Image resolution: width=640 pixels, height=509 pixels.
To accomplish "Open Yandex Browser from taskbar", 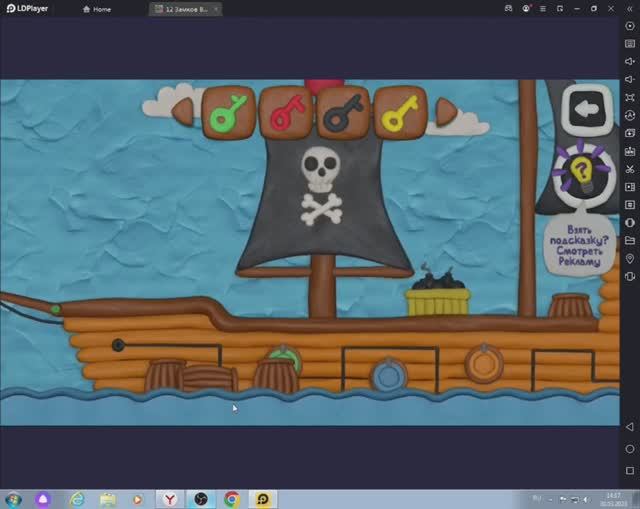I will coord(170,499).
